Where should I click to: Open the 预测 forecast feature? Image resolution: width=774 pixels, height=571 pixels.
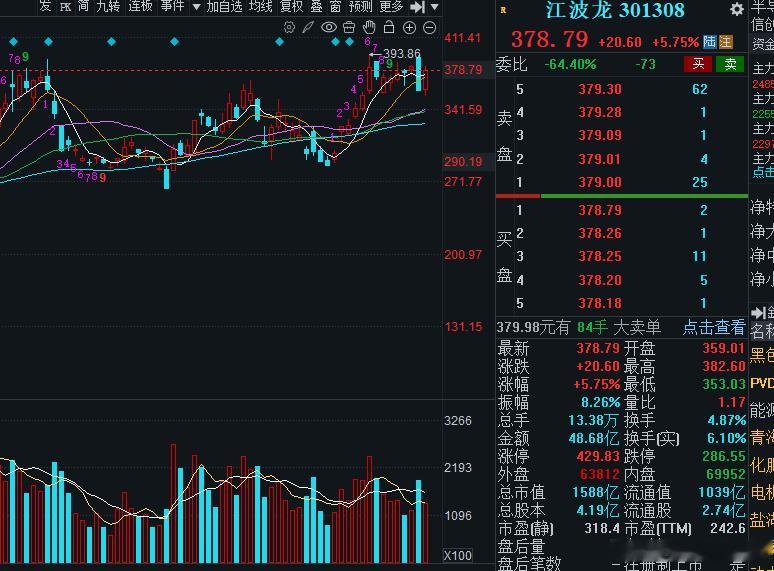[x=360, y=6]
